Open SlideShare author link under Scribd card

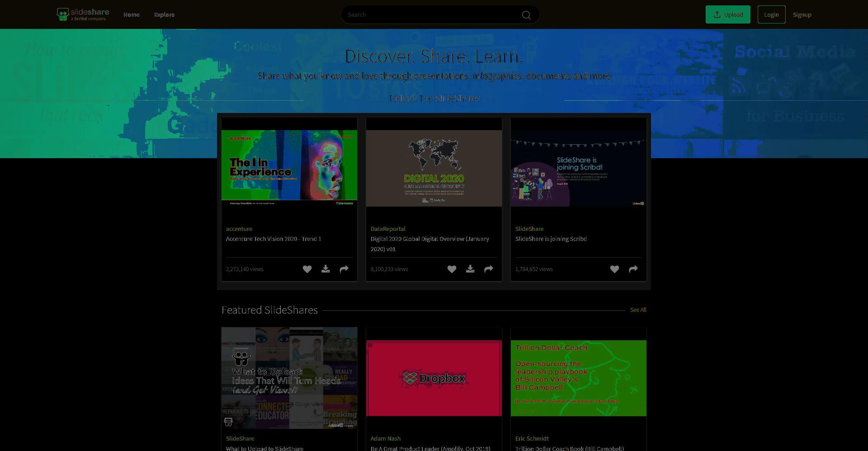[x=529, y=229]
